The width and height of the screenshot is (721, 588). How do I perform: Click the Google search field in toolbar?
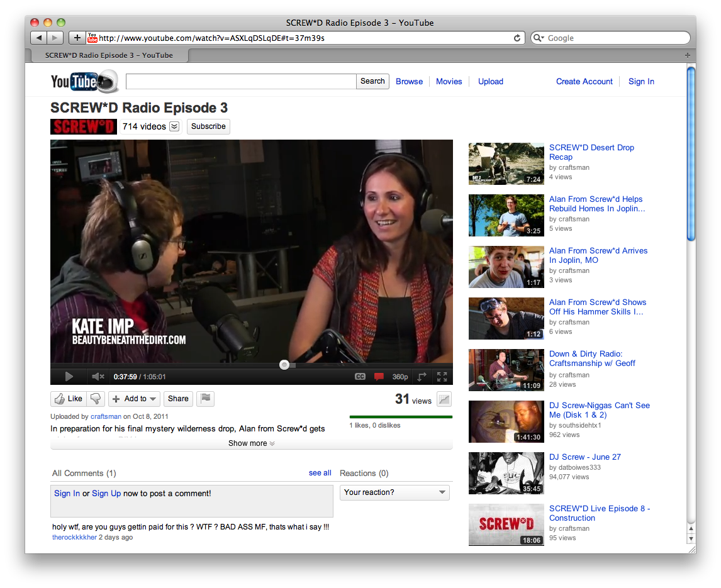(x=611, y=38)
